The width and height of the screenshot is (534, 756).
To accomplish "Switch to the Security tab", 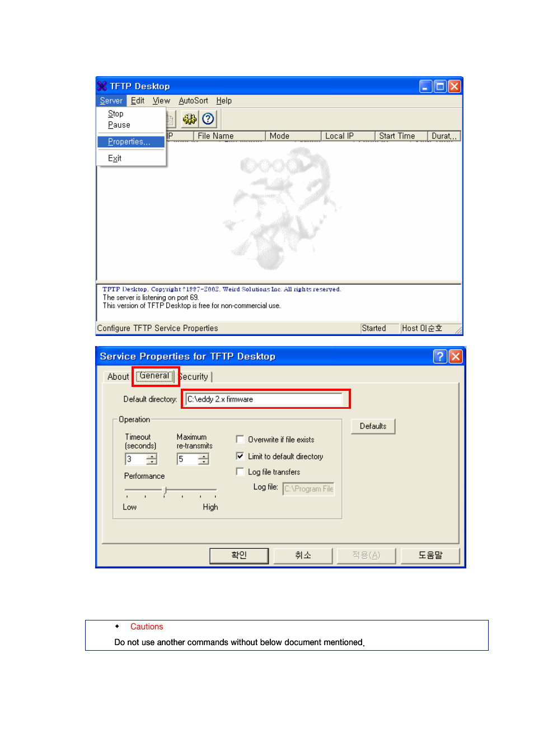I will 195,377.
